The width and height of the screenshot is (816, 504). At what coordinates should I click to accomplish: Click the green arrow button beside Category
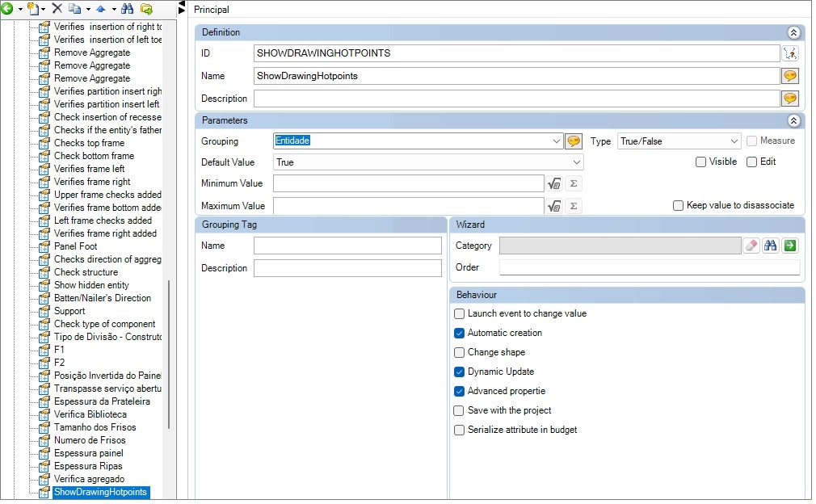pyautogui.click(x=790, y=246)
